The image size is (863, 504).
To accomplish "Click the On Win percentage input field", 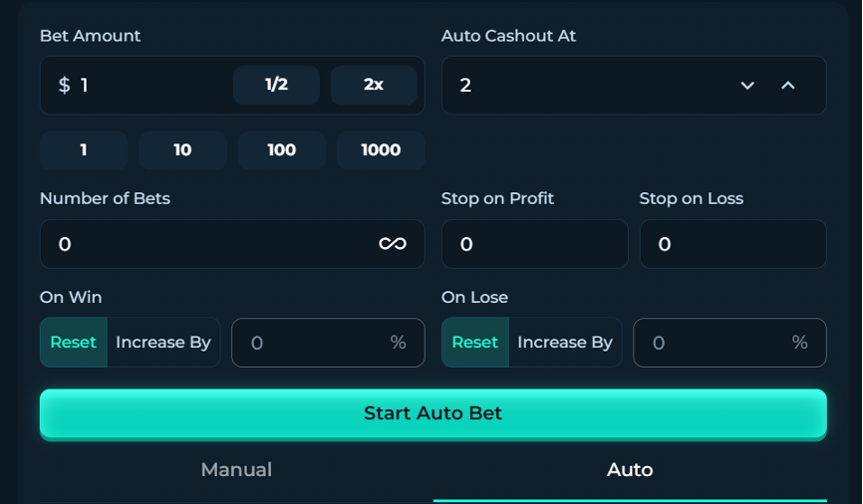I will [x=314, y=343].
